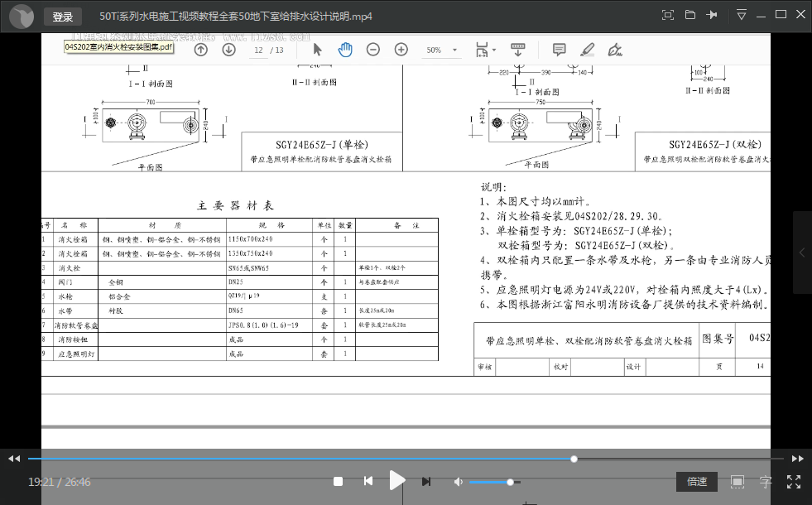
Task: Mute the audio with speaker icon
Action: click(x=459, y=482)
